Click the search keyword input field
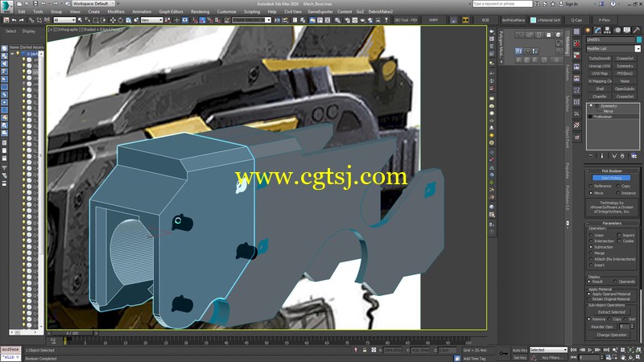 click(502, 4)
